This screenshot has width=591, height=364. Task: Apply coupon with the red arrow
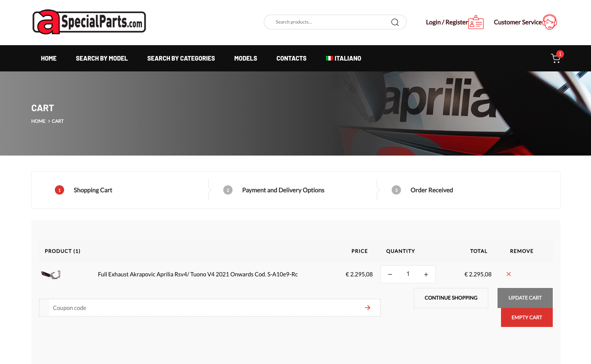coord(367,308)
